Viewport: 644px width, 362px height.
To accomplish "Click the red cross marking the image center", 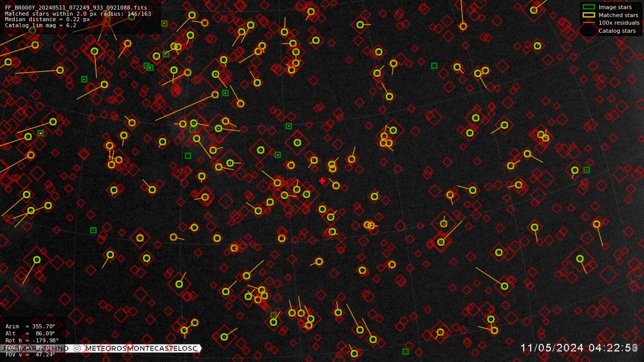I will coord(322,181).
